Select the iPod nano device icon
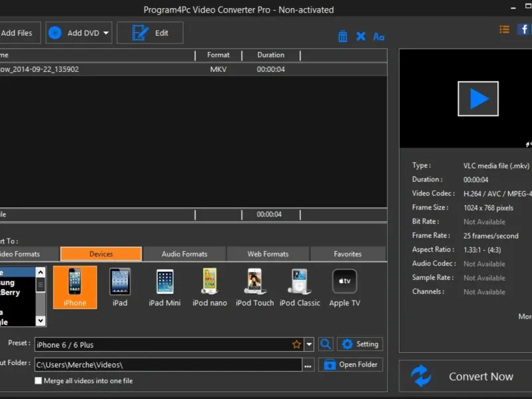This screenshot has width=532, height=399. click(x=209, y=287)
